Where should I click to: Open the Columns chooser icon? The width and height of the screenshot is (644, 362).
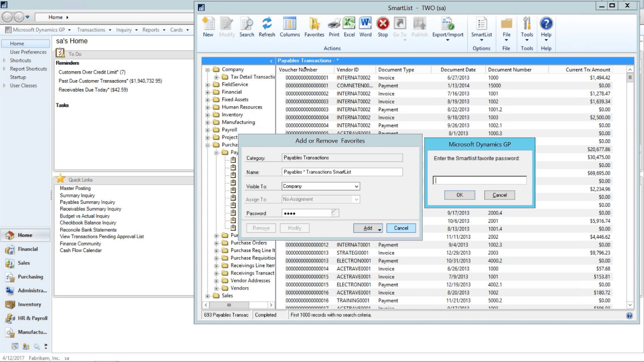290,23
